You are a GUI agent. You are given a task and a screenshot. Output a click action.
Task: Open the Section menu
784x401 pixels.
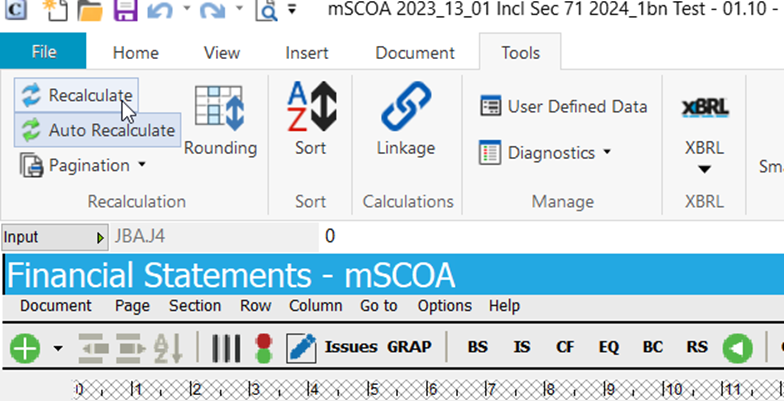[x=194, y=306]
